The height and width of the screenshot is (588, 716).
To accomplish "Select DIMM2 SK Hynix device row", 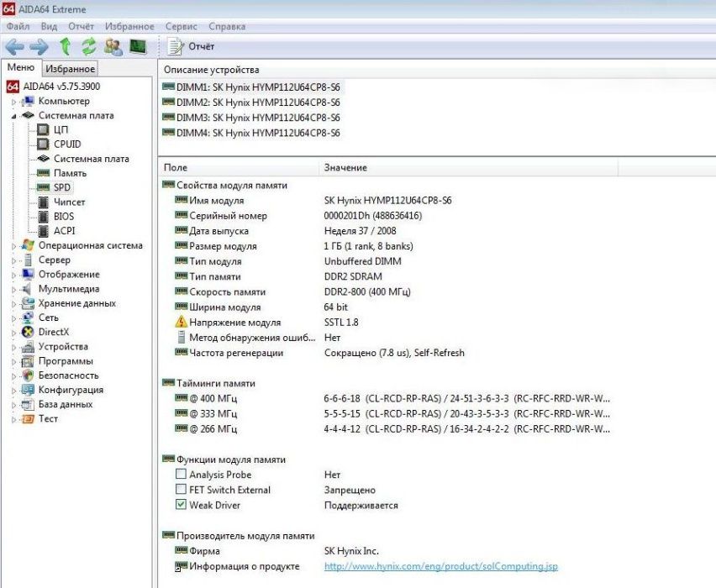I will pyautogui.click(x=251, y=102).
